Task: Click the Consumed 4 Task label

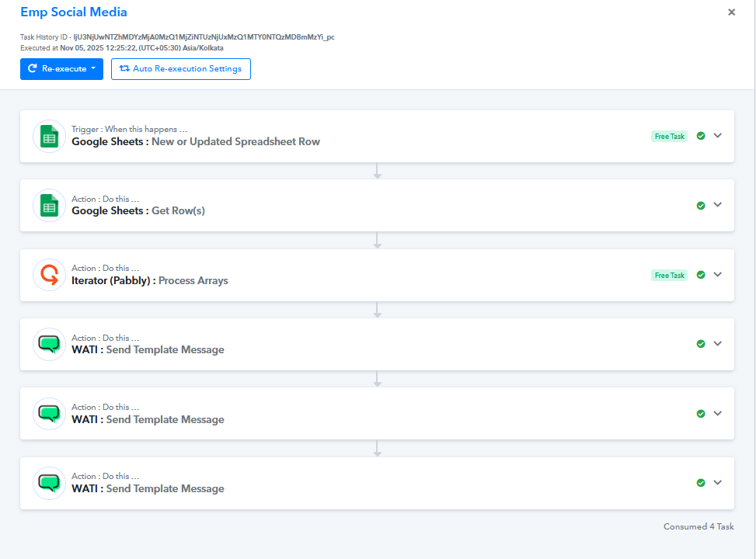Action: tap(698, 526)
